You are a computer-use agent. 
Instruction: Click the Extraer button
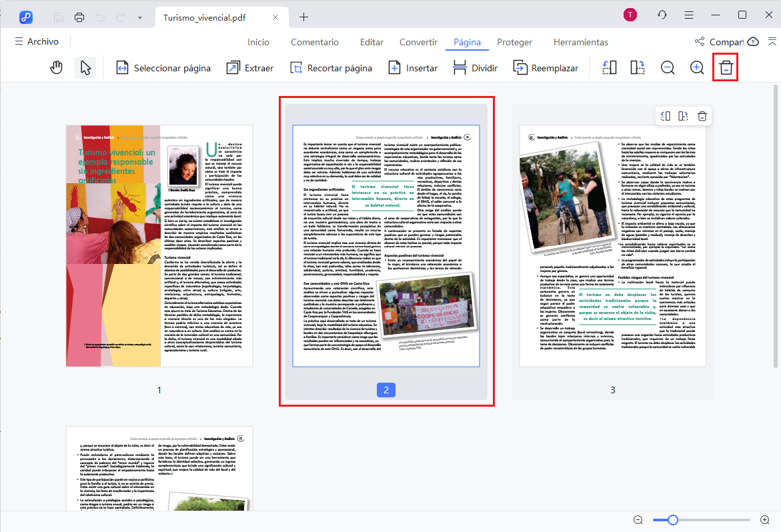250,68
